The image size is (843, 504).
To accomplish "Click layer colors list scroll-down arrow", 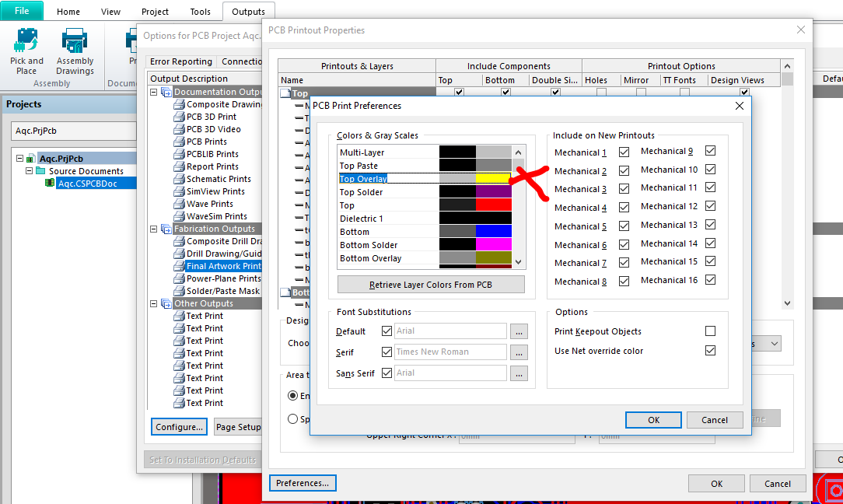I will (518, 262).
